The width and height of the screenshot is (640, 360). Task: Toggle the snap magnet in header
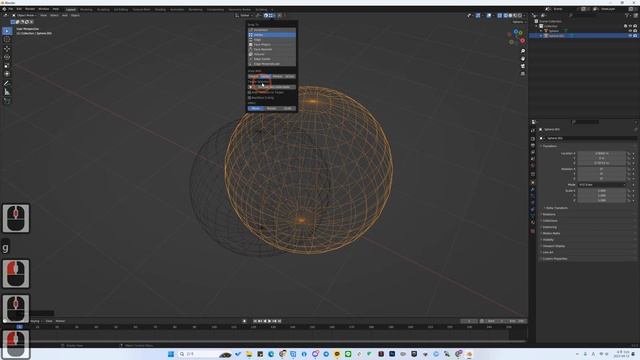tap(266, 15)
